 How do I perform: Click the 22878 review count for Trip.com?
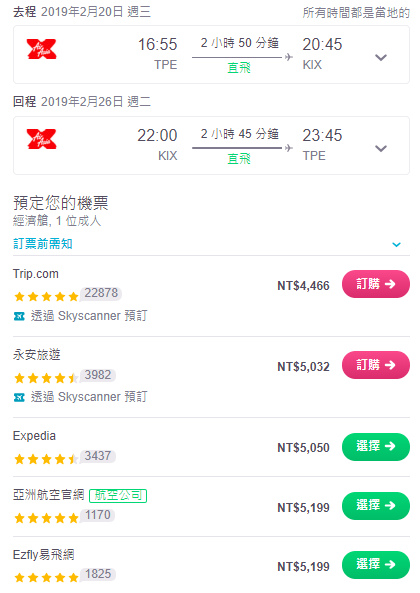point(101,293)
